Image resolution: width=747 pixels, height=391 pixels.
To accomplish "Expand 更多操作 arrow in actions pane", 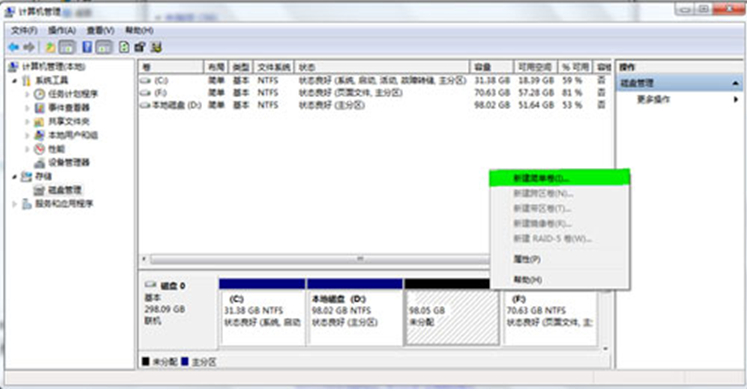I will click(x=736, y=100).
